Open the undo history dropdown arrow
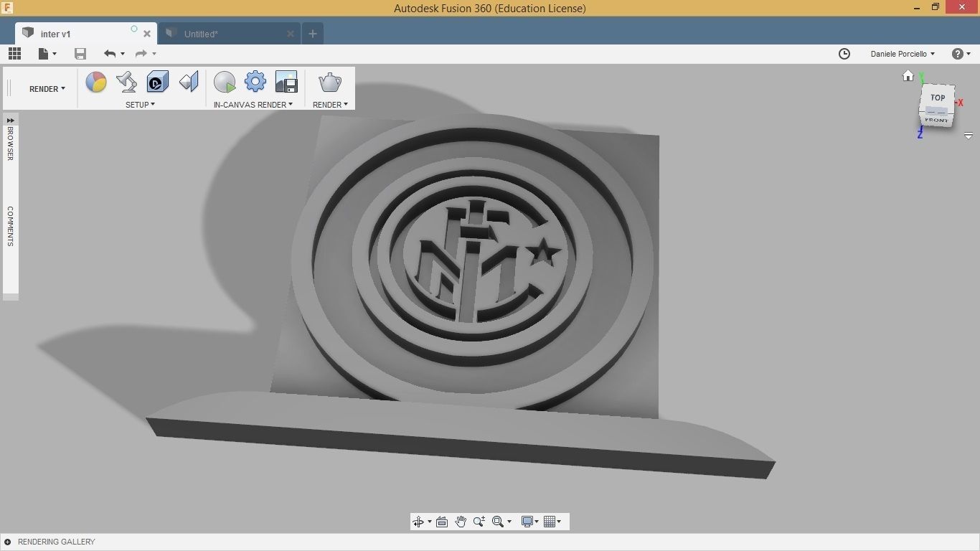 point(123,54)
